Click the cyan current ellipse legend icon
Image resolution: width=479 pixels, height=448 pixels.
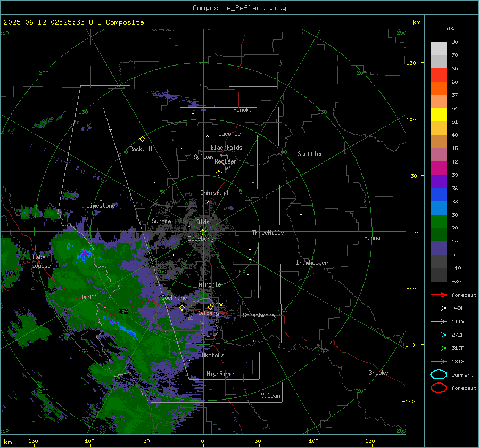[439, 374]
